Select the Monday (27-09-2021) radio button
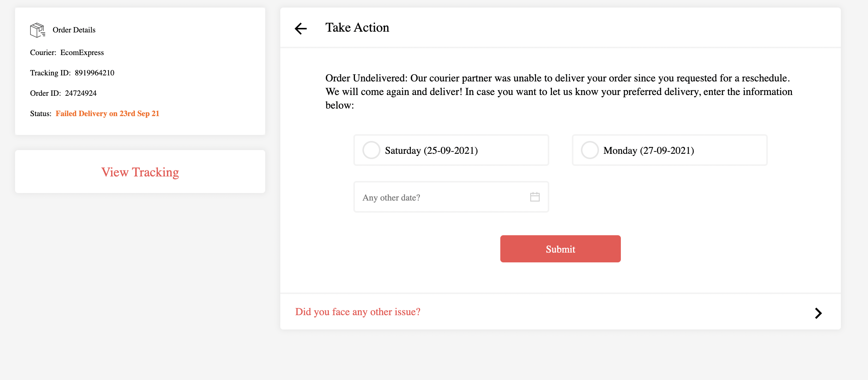The width and height of the screenshot is (868, 380). pyautogui.click(x=590, y=150)
